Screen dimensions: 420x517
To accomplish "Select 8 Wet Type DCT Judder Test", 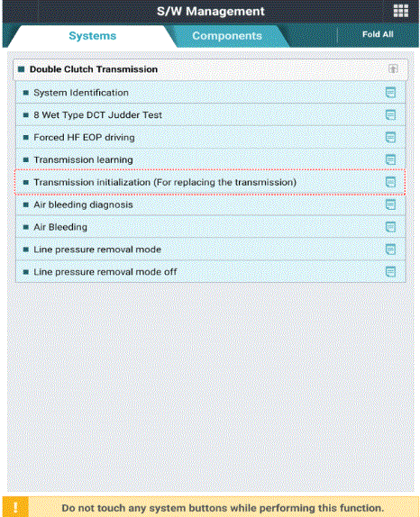I will tap(210, 115).
